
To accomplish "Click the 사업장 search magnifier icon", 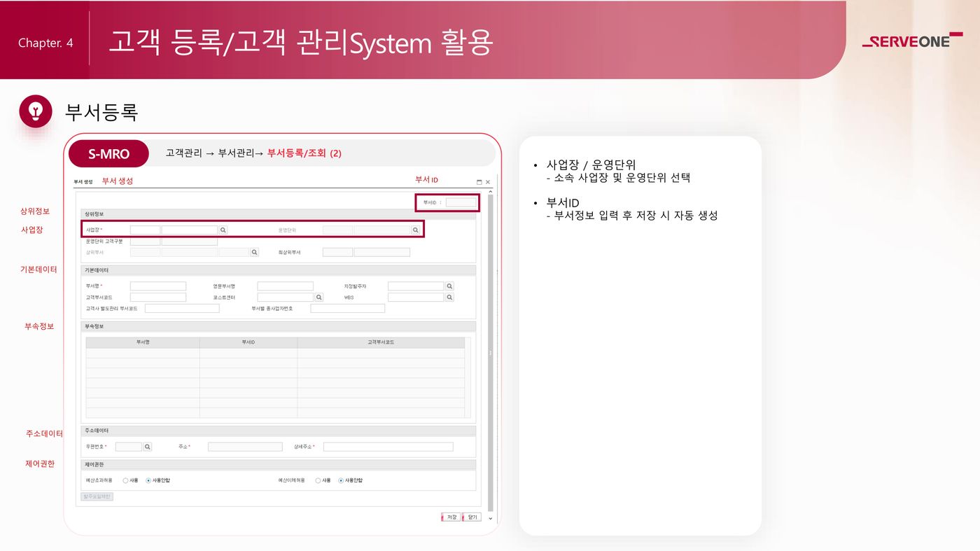I will (x=223, y=230).
